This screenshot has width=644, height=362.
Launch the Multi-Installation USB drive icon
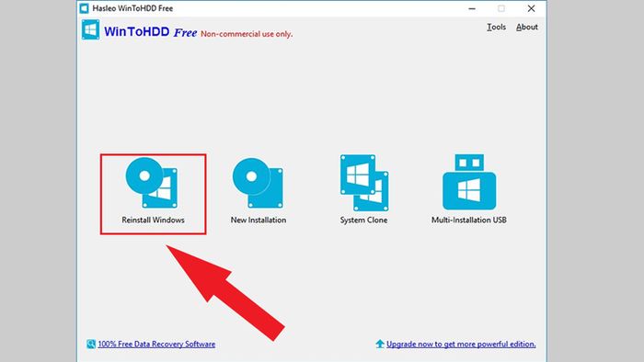point(469,182)
